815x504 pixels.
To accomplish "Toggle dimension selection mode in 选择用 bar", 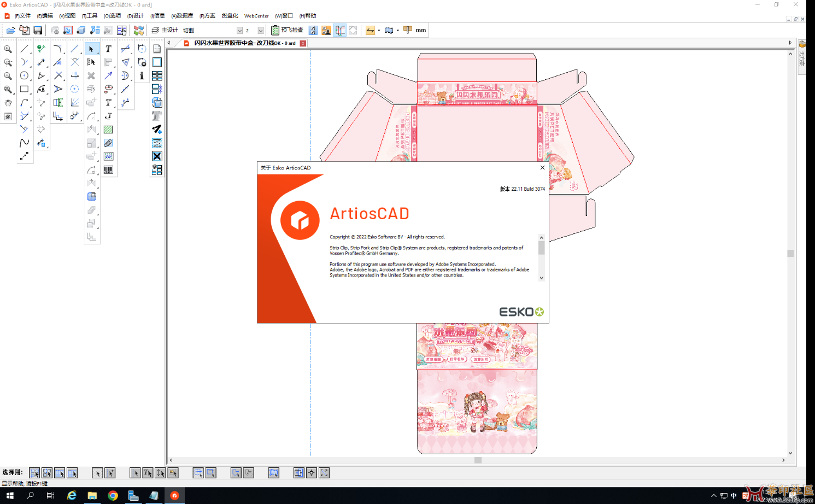I will [x=160, y=473].
